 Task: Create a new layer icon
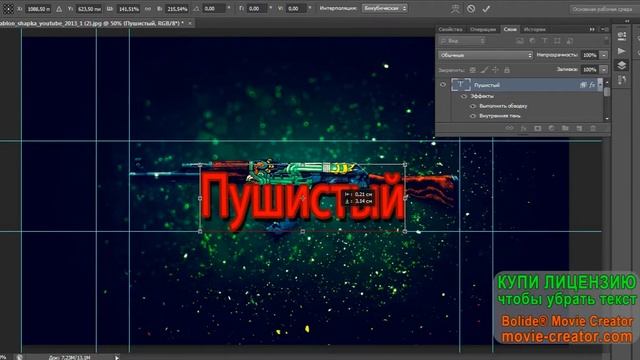point(579,128)
